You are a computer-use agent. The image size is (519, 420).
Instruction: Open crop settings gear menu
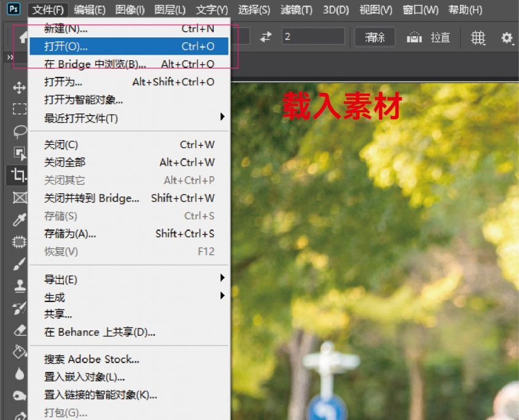(507, 37)
